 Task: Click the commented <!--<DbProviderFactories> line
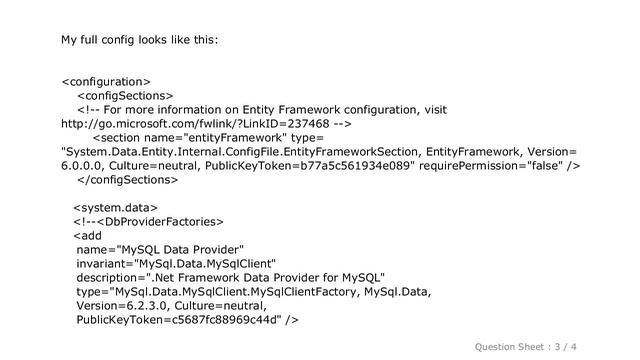click(x=149, y=222)
